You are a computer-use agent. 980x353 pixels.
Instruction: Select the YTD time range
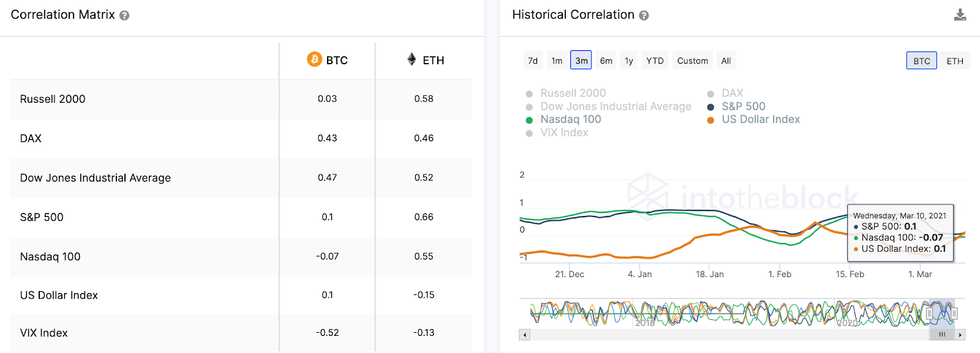(x=655, y=61)
